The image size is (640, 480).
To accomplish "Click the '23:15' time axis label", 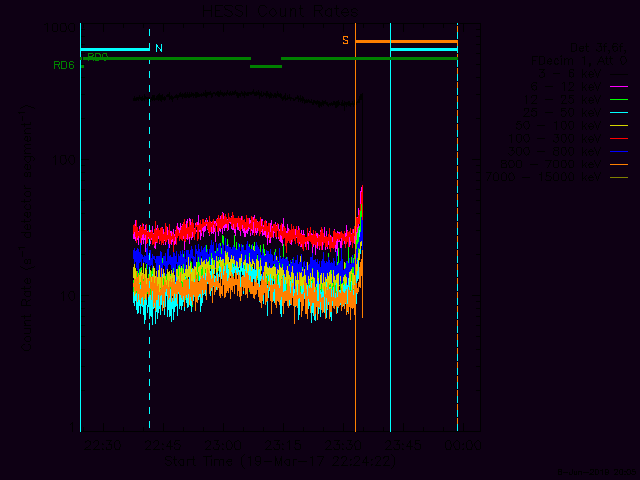I will (x=283, y=445).
